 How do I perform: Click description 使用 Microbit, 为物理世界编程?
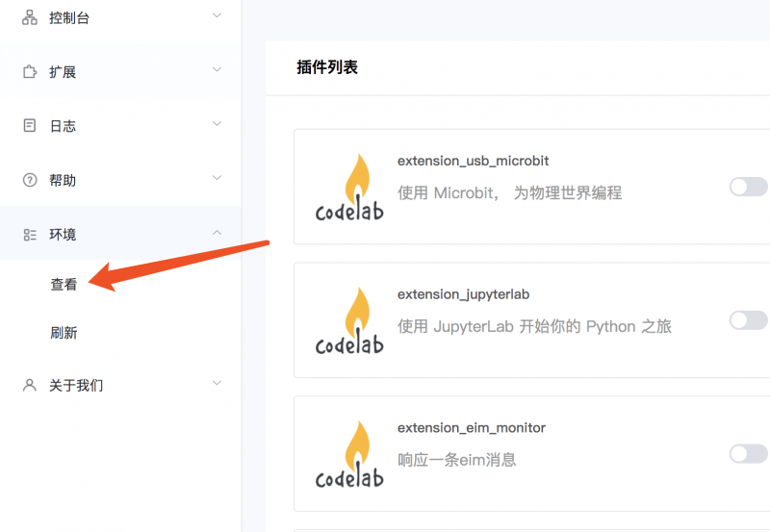[x=510, y=192]
